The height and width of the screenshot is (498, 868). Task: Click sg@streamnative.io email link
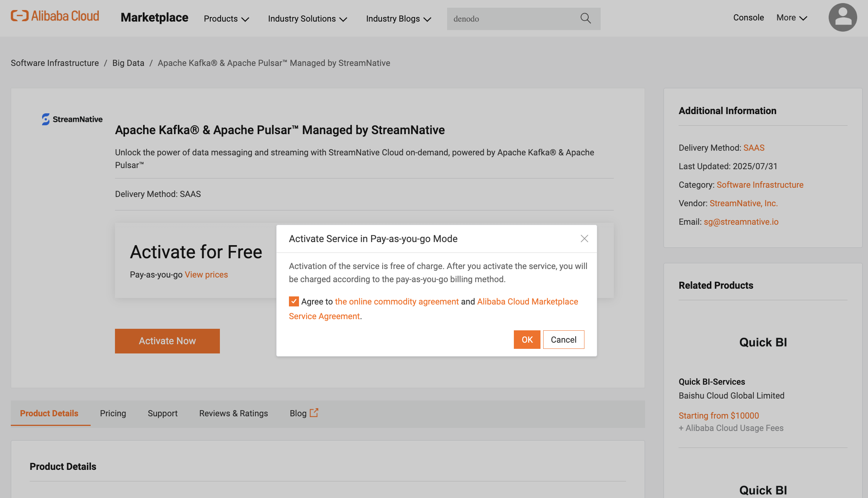[741, 222]
